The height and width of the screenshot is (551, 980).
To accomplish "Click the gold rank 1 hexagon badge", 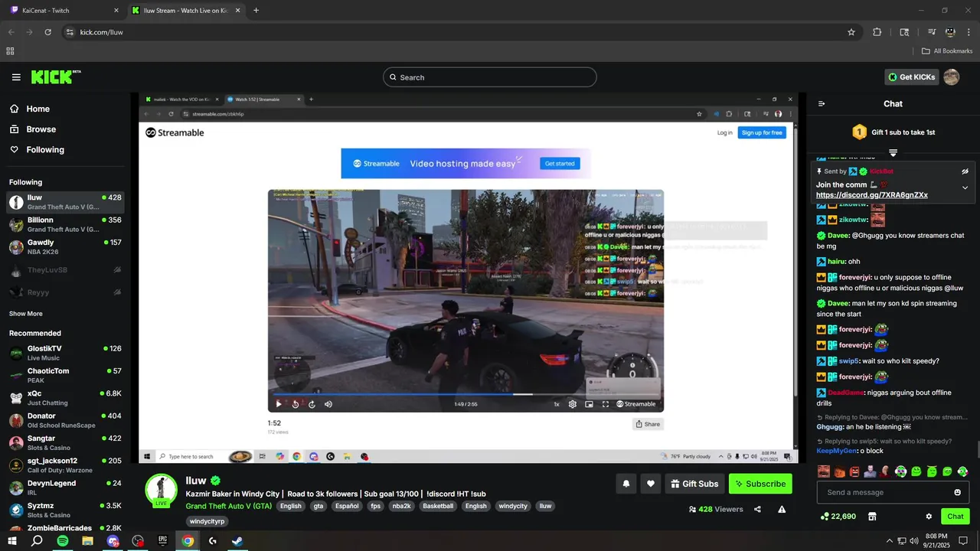I will click(x=859, y=132).
